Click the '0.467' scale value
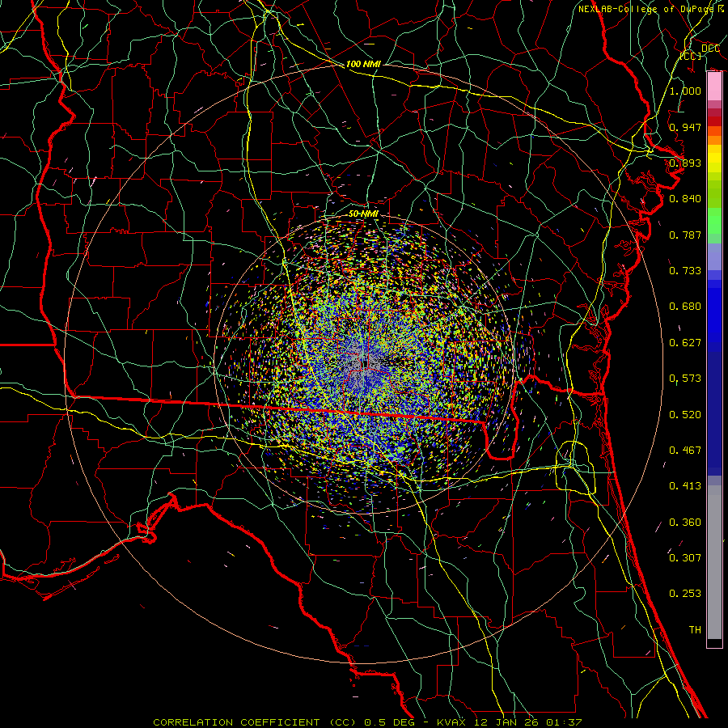728x728 pixels. coord(685,451)
